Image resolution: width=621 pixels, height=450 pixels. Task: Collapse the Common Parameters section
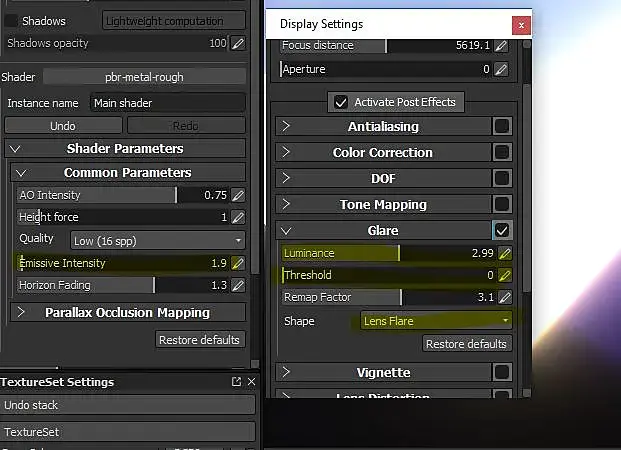click(21, 173)
